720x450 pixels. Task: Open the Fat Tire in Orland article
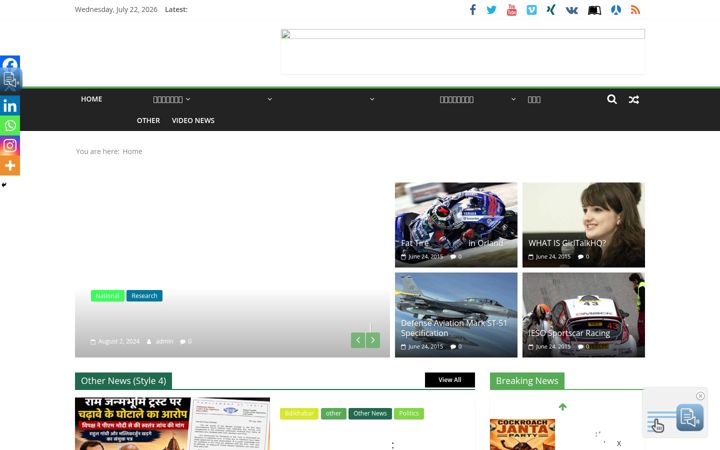coord(452,243)
